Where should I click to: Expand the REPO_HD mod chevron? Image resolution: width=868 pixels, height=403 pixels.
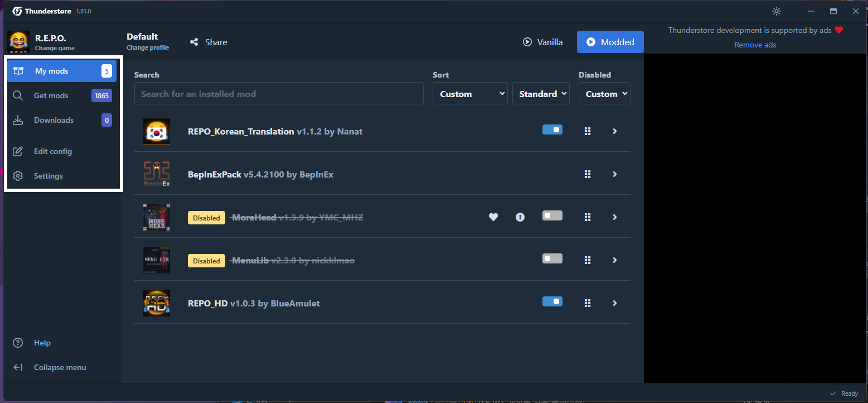coord(615,303)
